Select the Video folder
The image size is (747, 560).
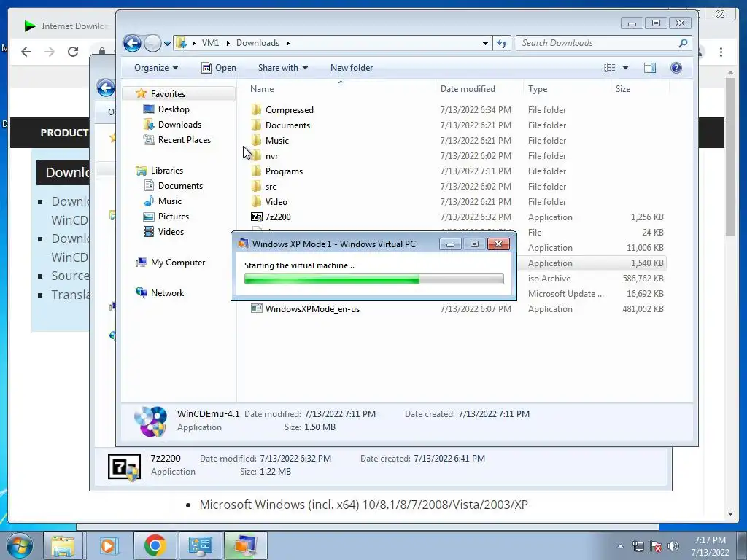tap(276, 201)
